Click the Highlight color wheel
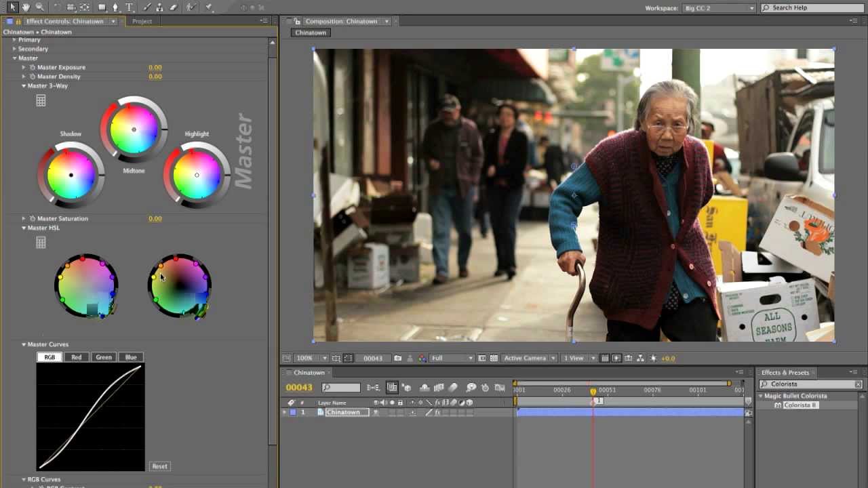868x488 pixels. point(197,175)
